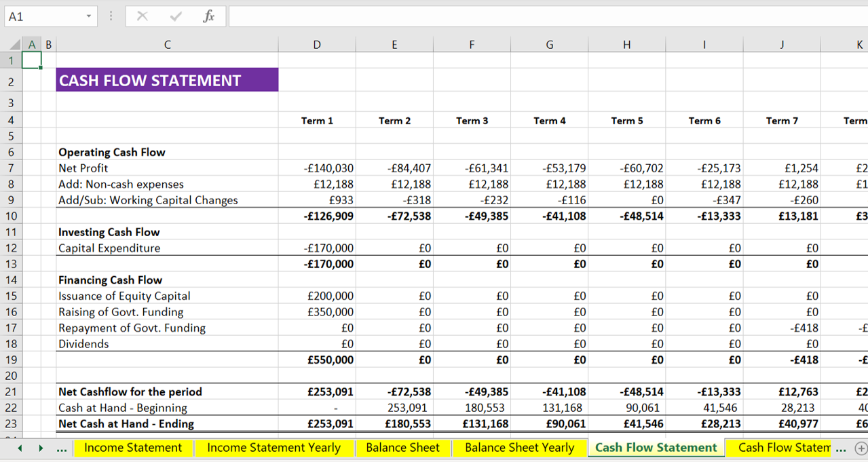Select the Net Profit row label
The image size is (868, 462).
pyautogui.click(x=83, y=168)
